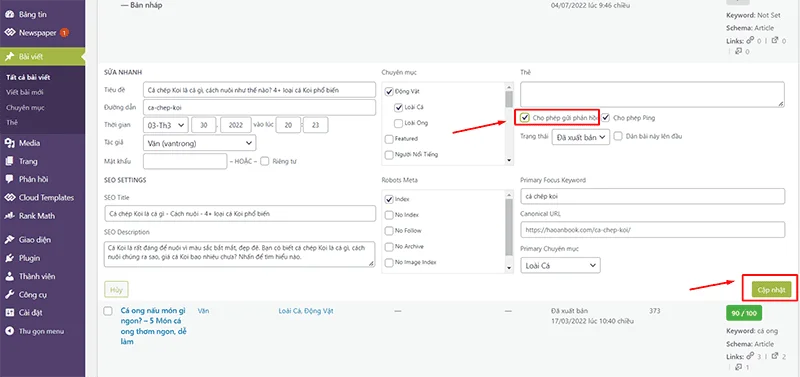Click the Mật khẩu password field
Viewport: 800px width, 377px height.
pyautogui.click(x=185, y=161)
